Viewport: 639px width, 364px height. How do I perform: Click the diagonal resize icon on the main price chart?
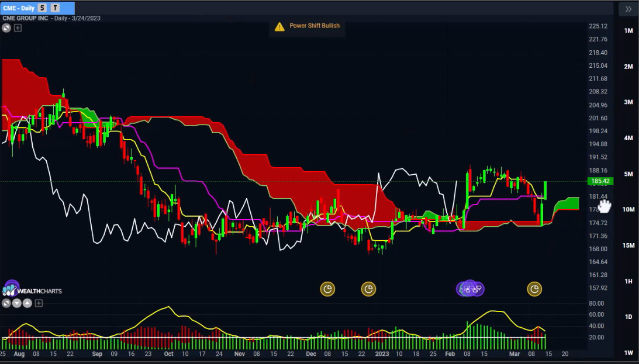tap(6, 28)
